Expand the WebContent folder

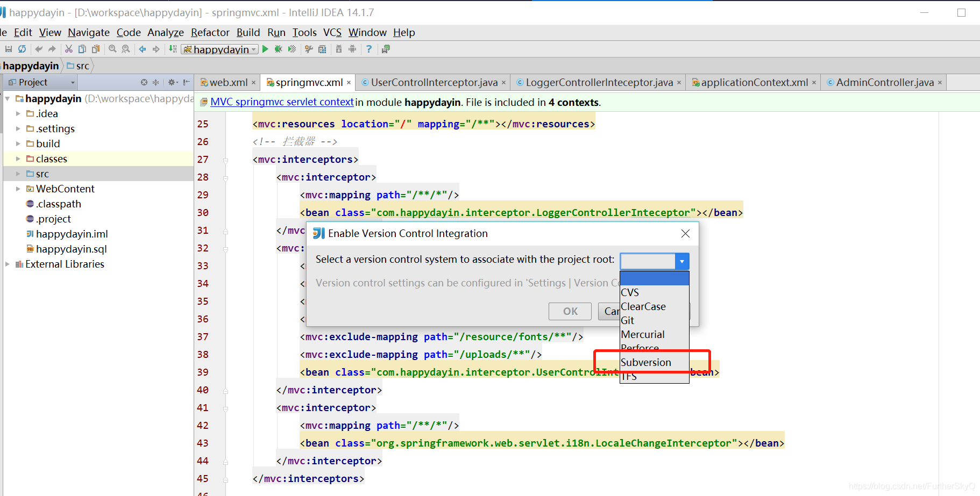(18, 189)
